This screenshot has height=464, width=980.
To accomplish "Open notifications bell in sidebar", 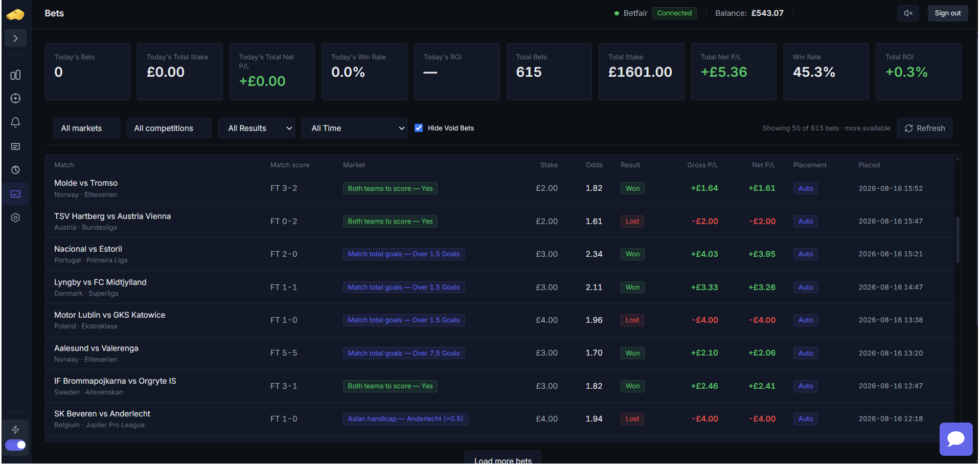I will 15,122.
